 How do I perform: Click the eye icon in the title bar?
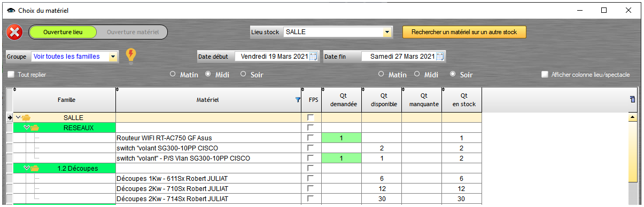click(x=11, y=10)
